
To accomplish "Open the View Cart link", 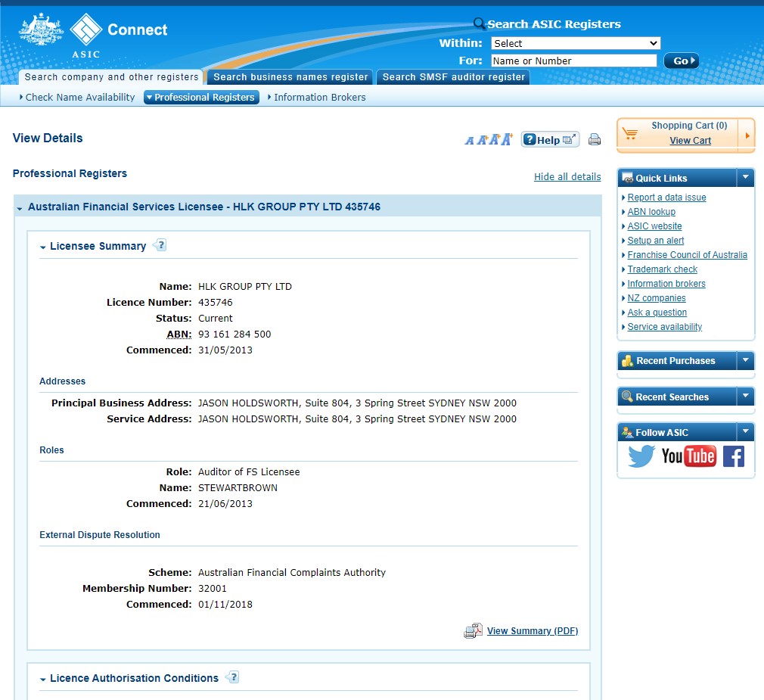I will (690, 141).
